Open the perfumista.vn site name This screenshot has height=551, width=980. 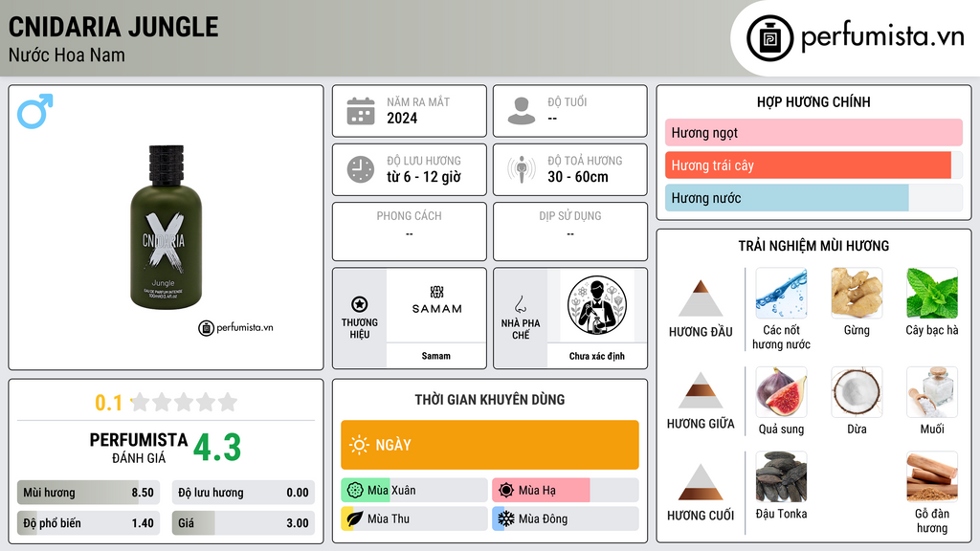882,37
